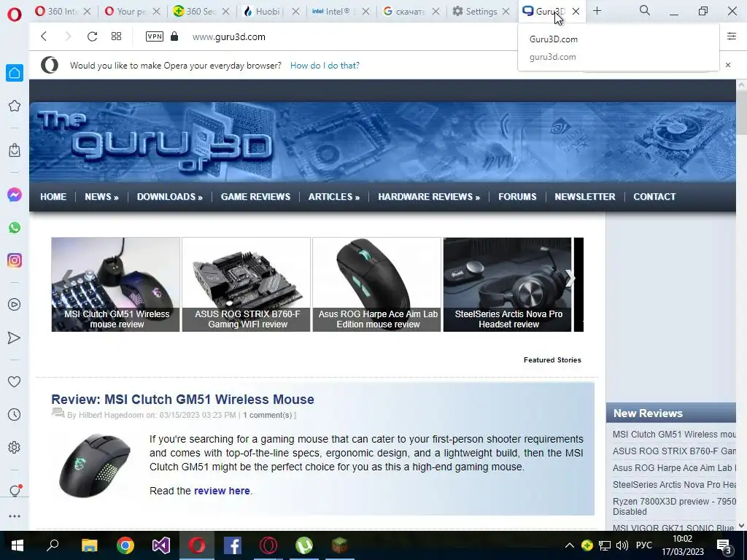Open 'SteelSeries Arctis Nova Pro' in New Reviews list
747x560 pixels.
674,485
